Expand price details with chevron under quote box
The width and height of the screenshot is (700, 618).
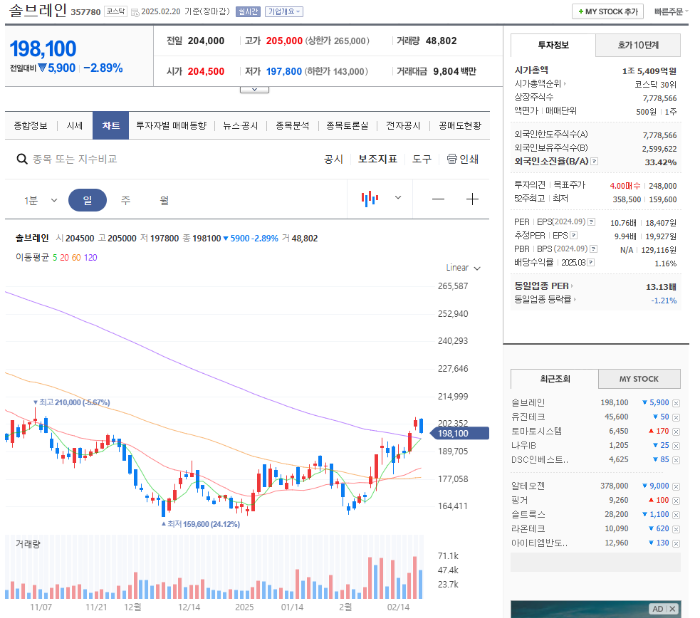[x=254, y=90]
